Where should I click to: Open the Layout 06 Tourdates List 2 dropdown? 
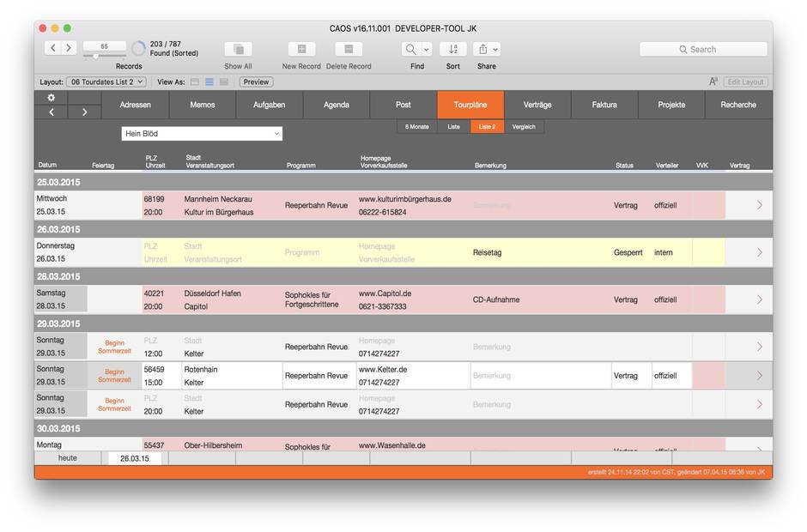click(106, 82)
